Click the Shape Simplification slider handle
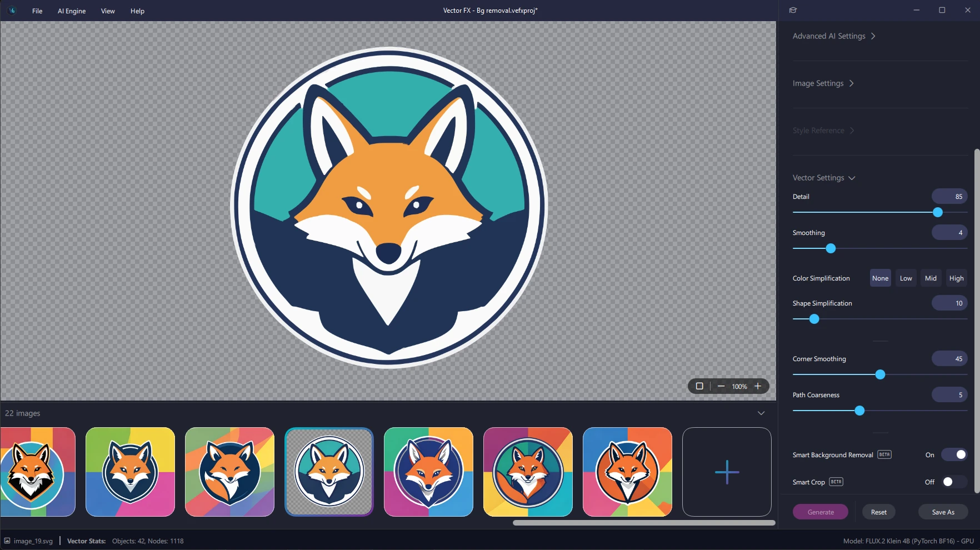The width and height of the screenshot is (980, 550). point(814,319)
